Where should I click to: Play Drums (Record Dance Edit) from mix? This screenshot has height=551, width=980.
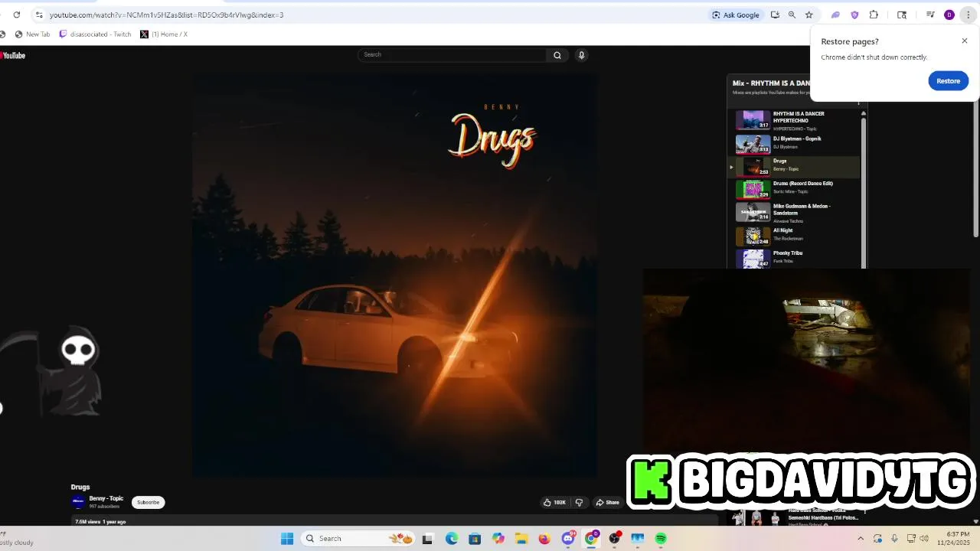point(795,188)
